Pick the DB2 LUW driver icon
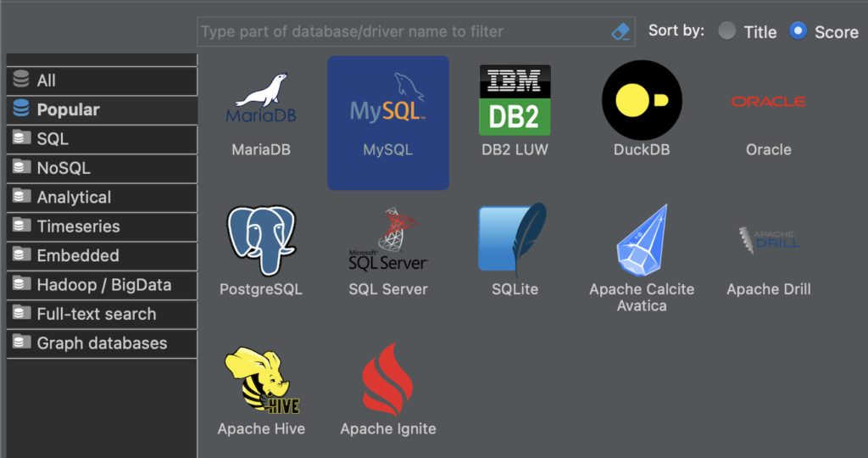The height and width of the screenshot is (458, 868). (x=515, y=100)
